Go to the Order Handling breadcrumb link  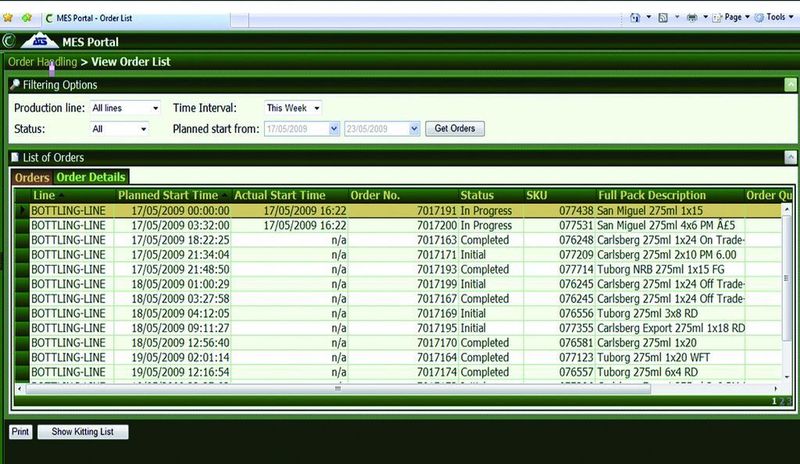[x=42, y=62]
